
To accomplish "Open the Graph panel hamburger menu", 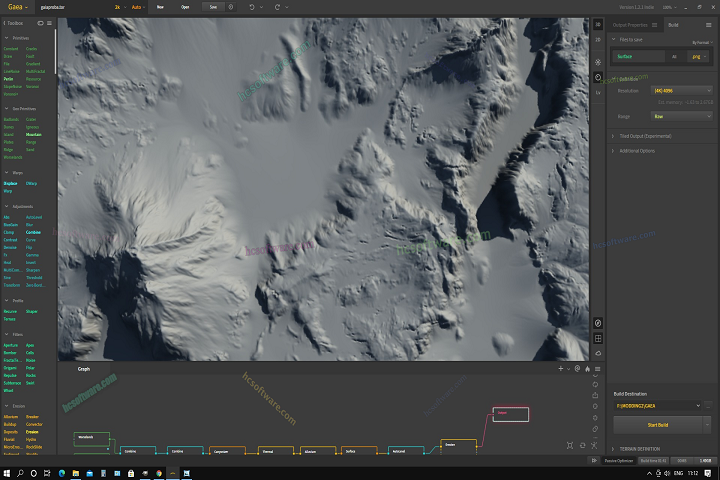I will coord(598,368).
